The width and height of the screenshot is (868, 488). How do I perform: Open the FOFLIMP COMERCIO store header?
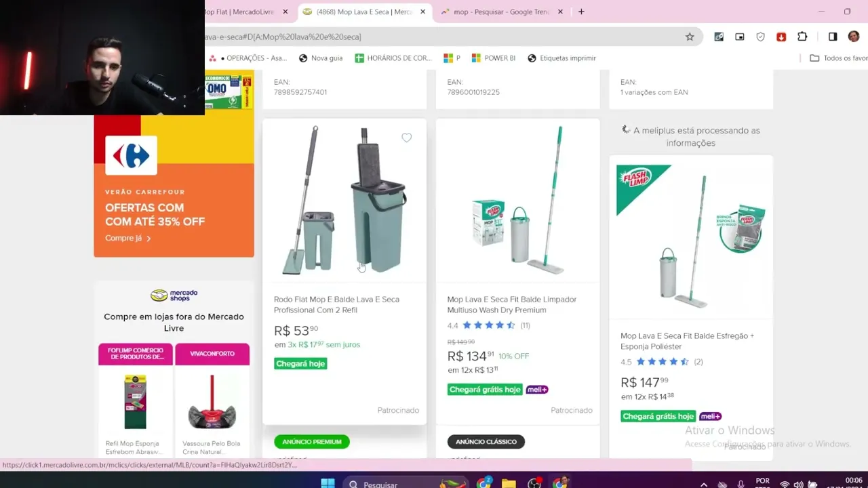point(136,354)
